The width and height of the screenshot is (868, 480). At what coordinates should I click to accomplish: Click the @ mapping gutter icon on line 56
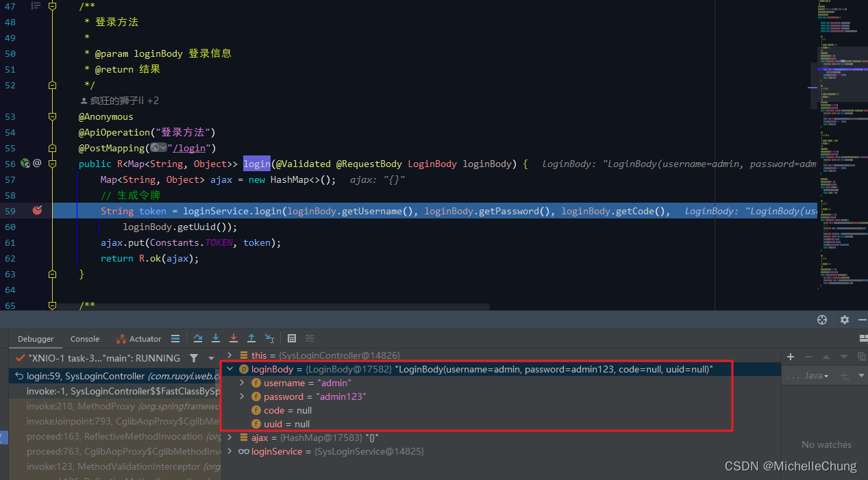[x=37, y=163]
